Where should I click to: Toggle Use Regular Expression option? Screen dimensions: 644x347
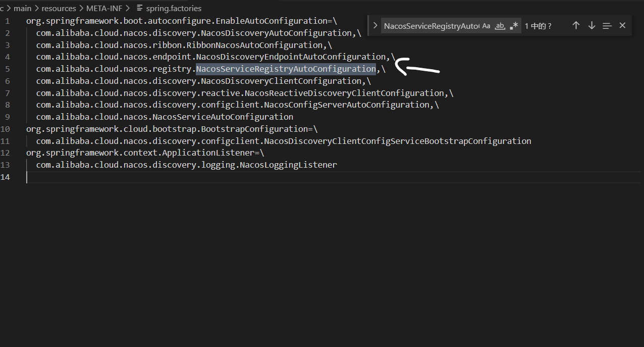click(x=514, y=26)
